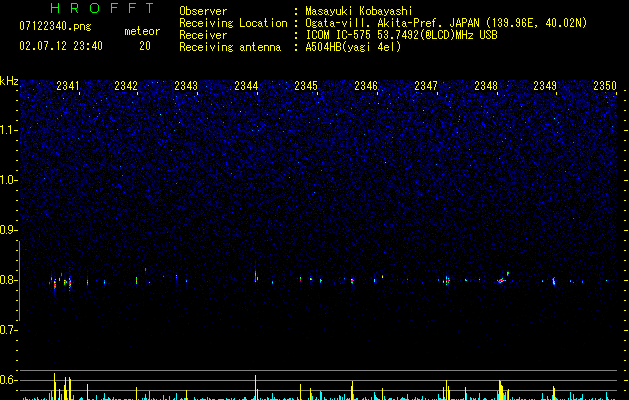This screenshot has width=629, height=400.
Task: Click the strong echo at 2344 on spectrogram
Action: coord(256,275)
